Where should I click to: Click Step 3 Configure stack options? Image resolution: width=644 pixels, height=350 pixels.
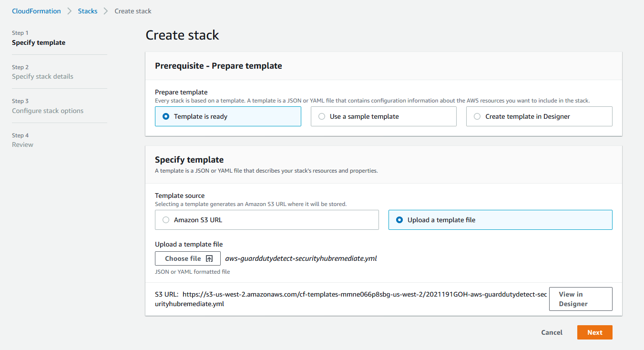(48, 106)
